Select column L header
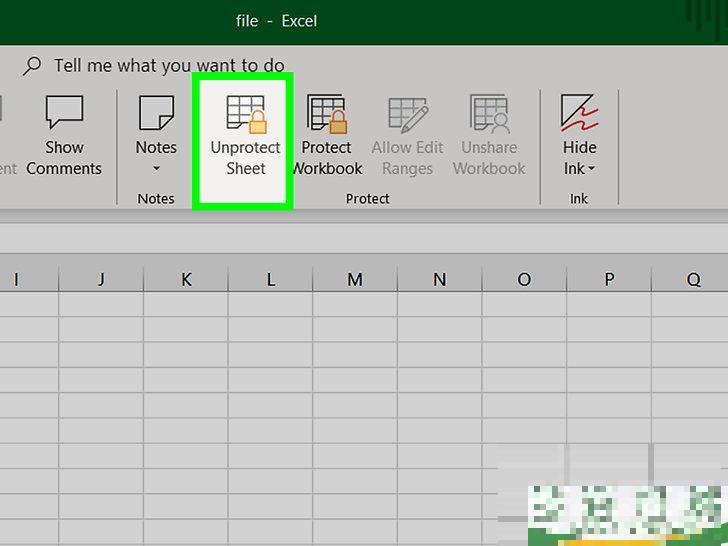The height and width of the screenshot is (546, 728). 270,280
